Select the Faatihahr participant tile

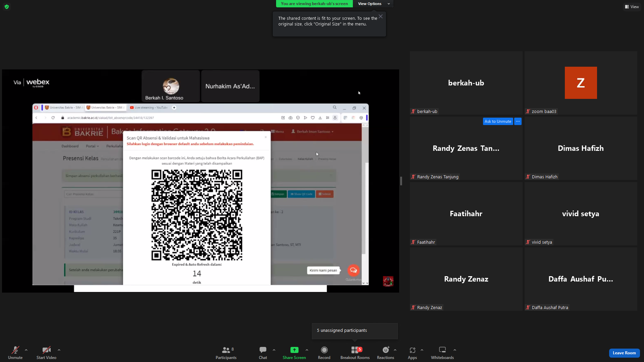pos(466,214)
